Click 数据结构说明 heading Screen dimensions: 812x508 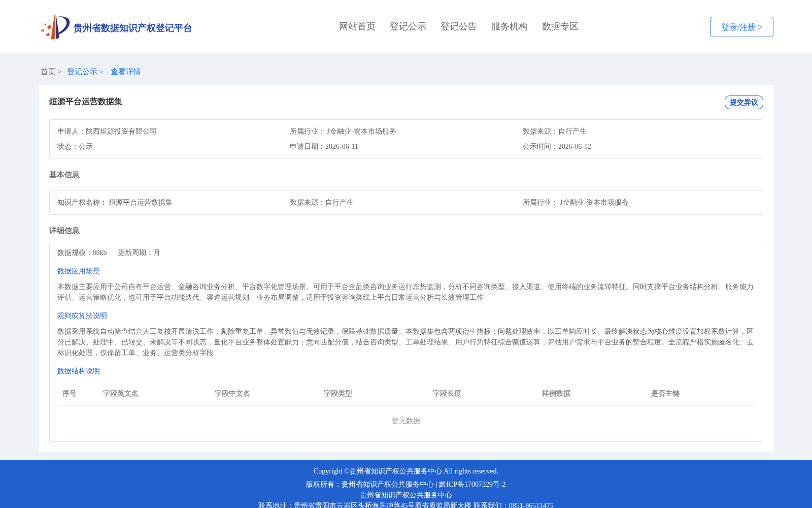79,371
